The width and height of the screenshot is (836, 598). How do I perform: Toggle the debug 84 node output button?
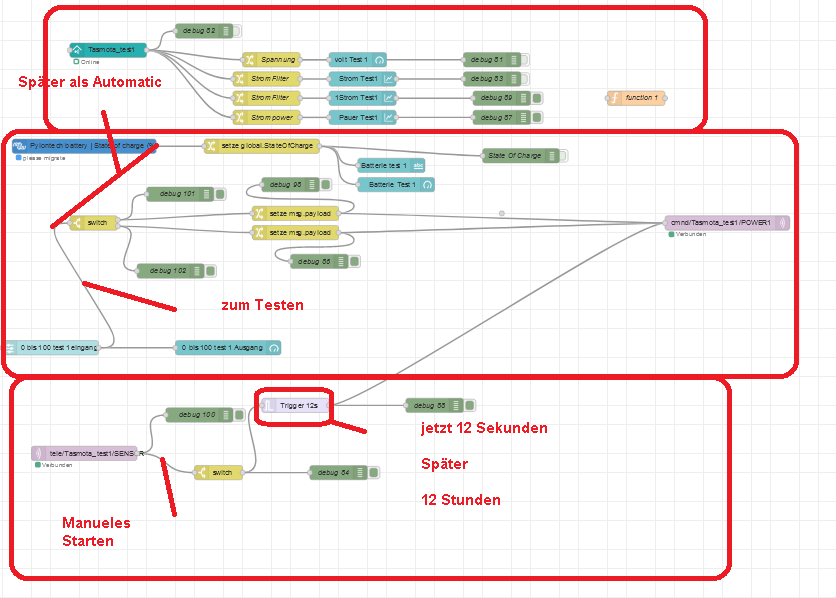pyautogui.click(x=373, y=473)
